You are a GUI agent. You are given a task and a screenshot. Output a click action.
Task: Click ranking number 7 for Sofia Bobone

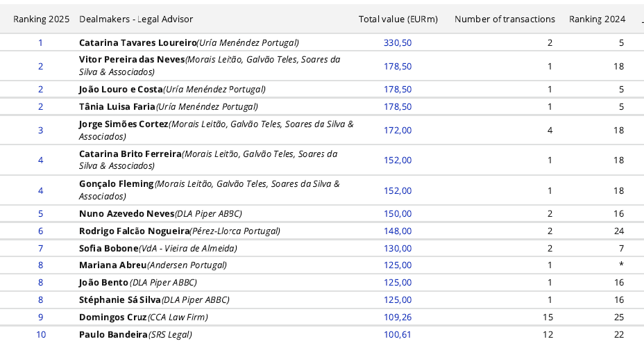pyautogui.click(x=41, y=249)
